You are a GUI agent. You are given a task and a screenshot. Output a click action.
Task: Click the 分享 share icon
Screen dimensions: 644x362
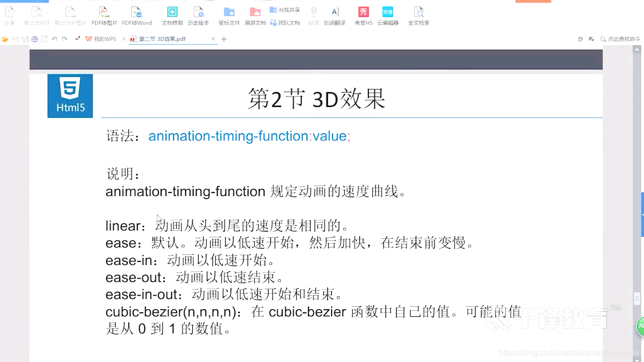[x=9, y=16]
